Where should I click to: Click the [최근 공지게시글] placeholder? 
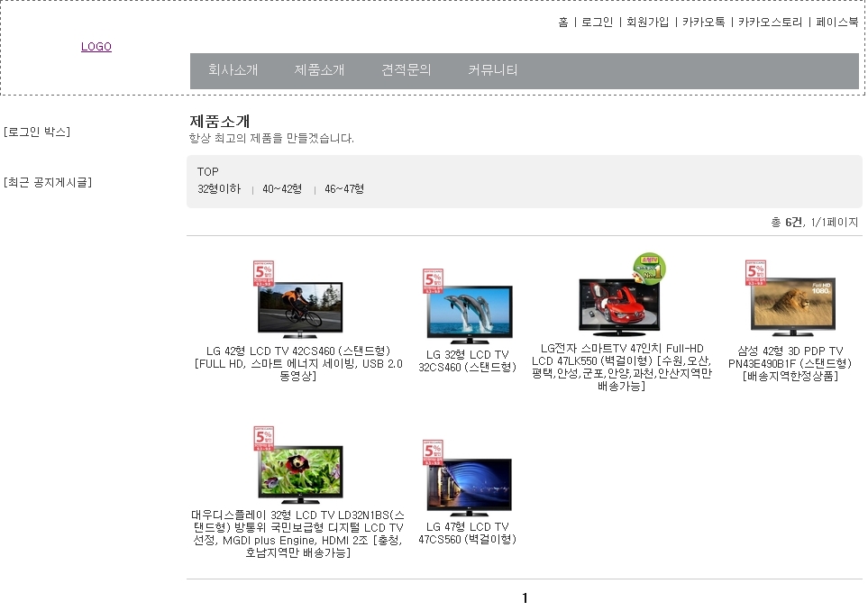pos(48,182)
